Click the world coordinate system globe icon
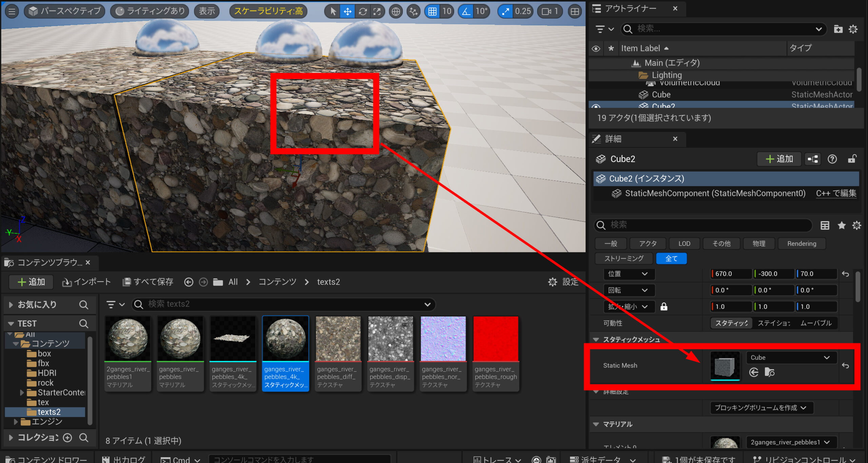This screenshot has height=463, width=868. 395,12
